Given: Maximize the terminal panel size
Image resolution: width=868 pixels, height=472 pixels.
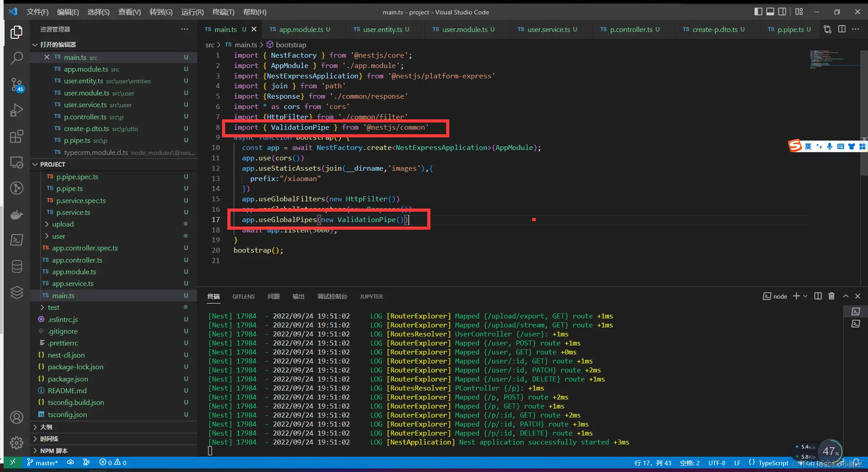Looking at the screenshot, I should pyautogui.click(x=846, y=296).
